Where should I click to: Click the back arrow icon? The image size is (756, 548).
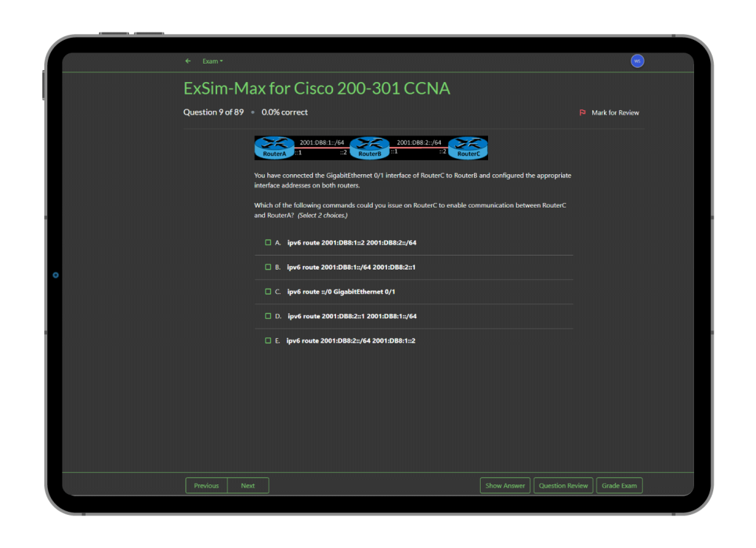pyautogui.click(x=188, y=61)
